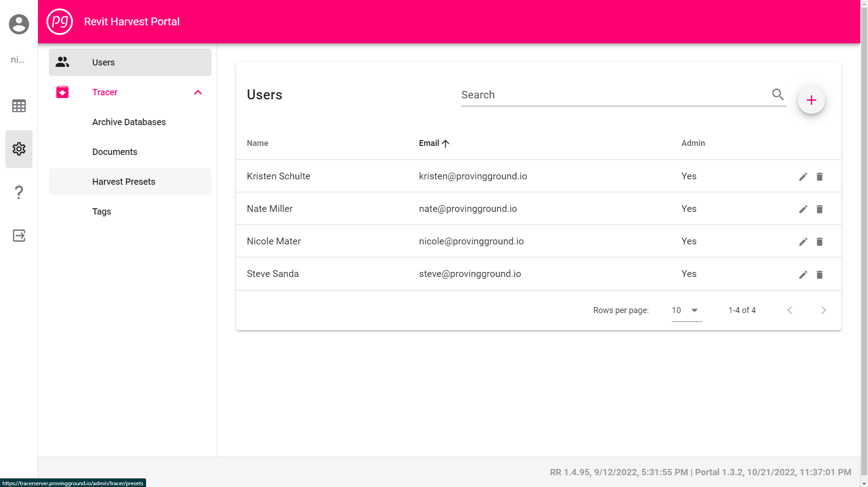Open the Archive Databases page
The image size is (868, 487).
(129, 122)
